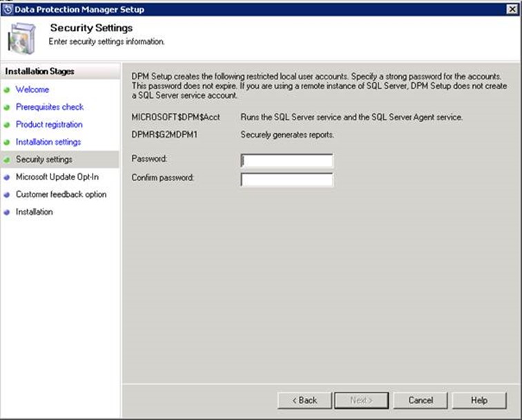Click the Installation Stages heading
522x420 pixels.
39,71
